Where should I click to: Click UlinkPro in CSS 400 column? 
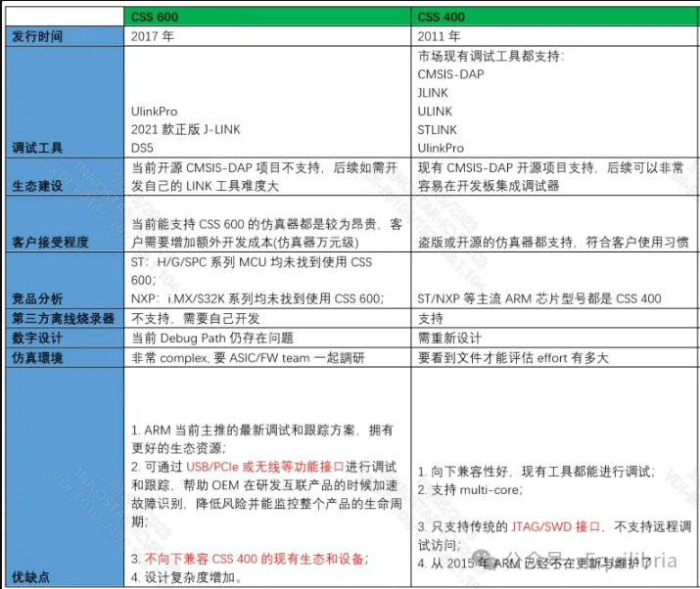[x=441, y=148]
